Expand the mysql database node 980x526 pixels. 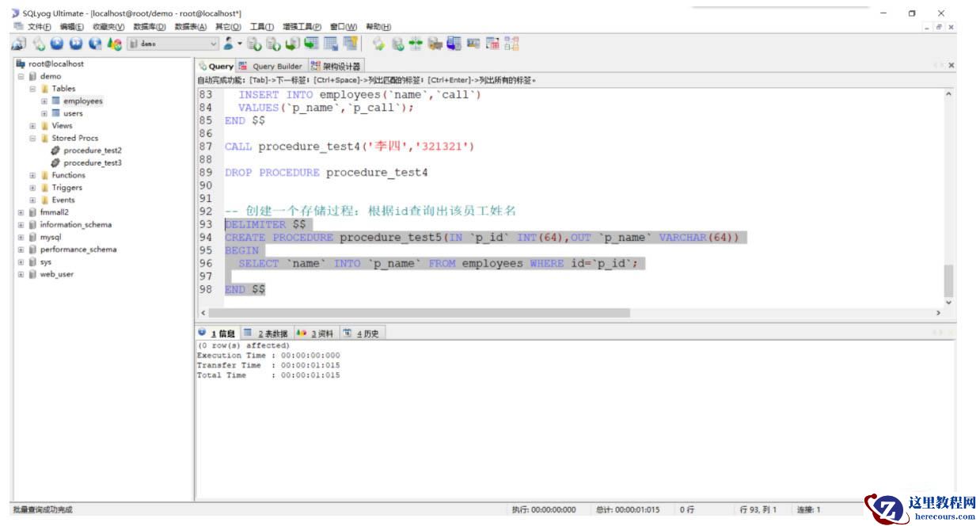point(21,237)
